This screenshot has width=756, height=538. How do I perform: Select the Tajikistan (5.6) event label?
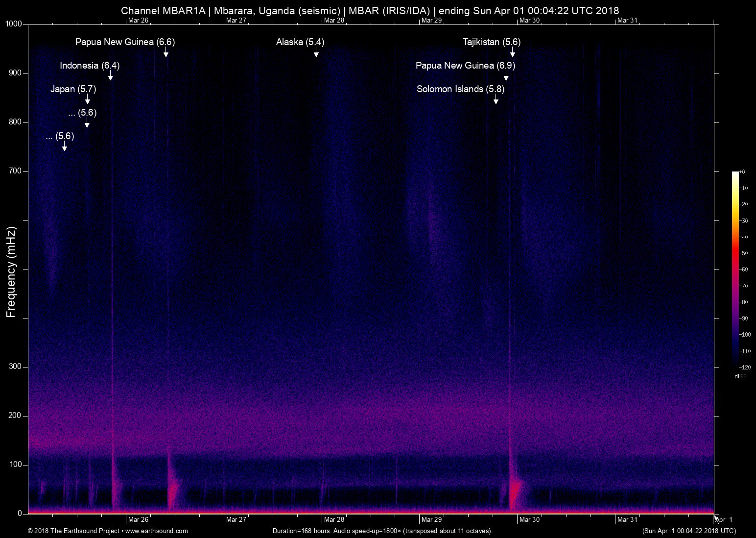(x=492, y=42)
